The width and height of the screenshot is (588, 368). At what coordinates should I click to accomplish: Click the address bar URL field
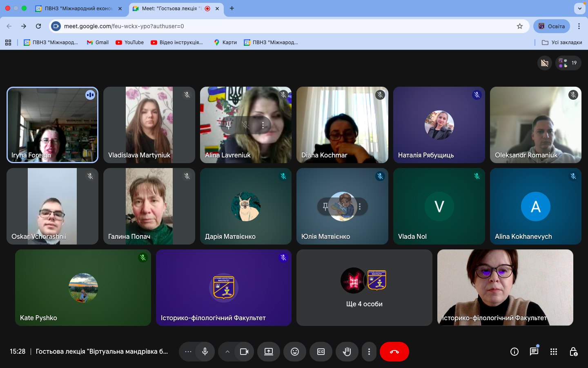(x=286, y=26)
